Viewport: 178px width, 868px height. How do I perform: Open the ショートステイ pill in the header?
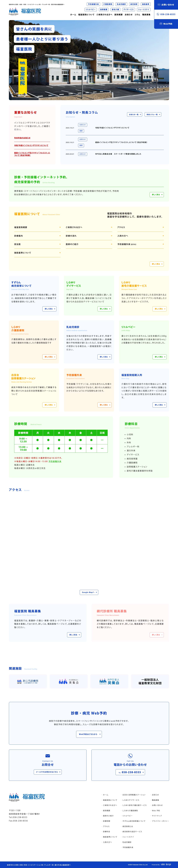(144, 9)
